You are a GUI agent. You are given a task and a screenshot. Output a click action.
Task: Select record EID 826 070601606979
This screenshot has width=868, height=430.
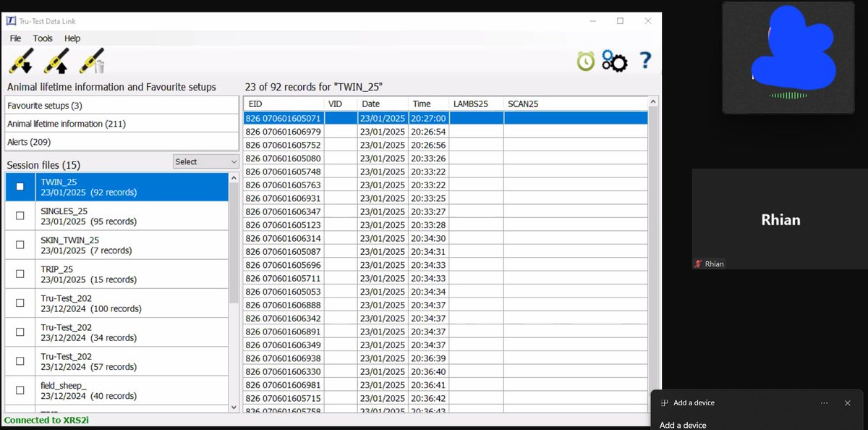click(x=446, y=131)
